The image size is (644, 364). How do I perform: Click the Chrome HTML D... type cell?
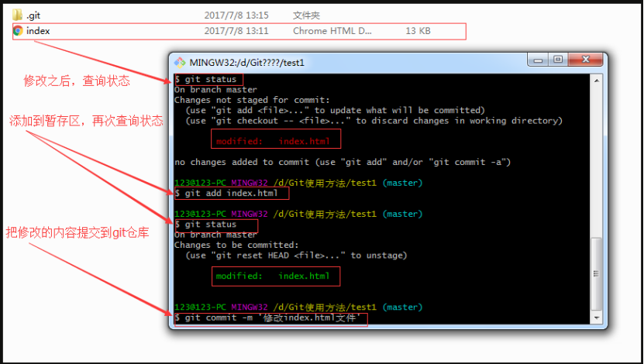[332, 31]
